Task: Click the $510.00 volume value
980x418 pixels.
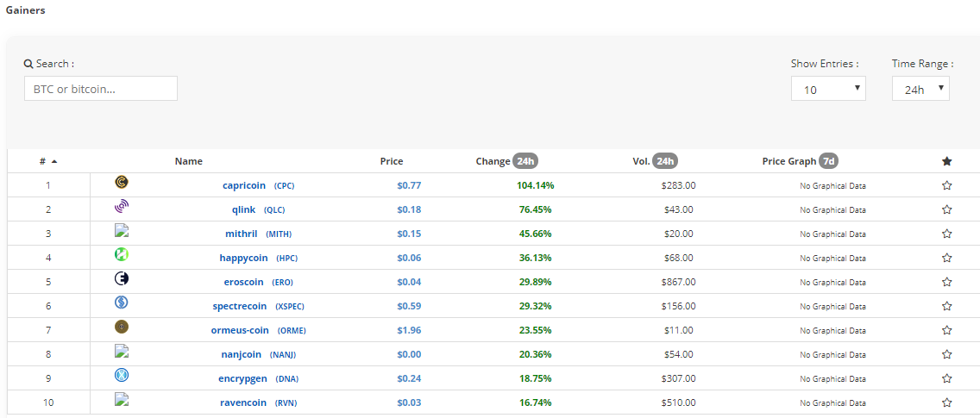Action: coord(678,403)
